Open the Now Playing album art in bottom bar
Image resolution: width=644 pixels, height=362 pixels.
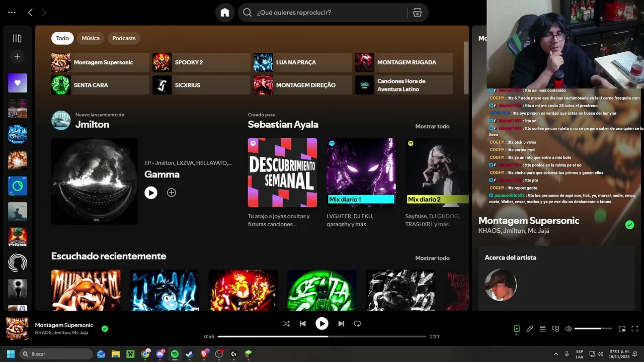(17, 329)
